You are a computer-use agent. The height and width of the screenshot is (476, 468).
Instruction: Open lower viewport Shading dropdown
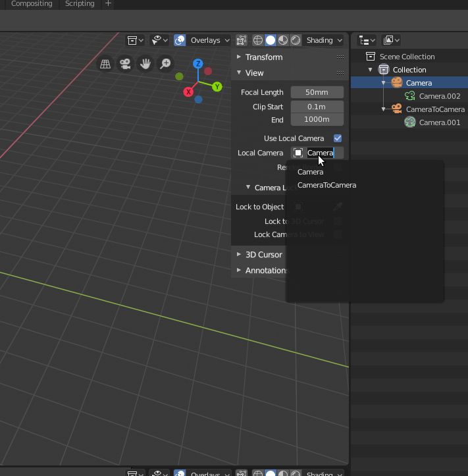tap(324, 473)
